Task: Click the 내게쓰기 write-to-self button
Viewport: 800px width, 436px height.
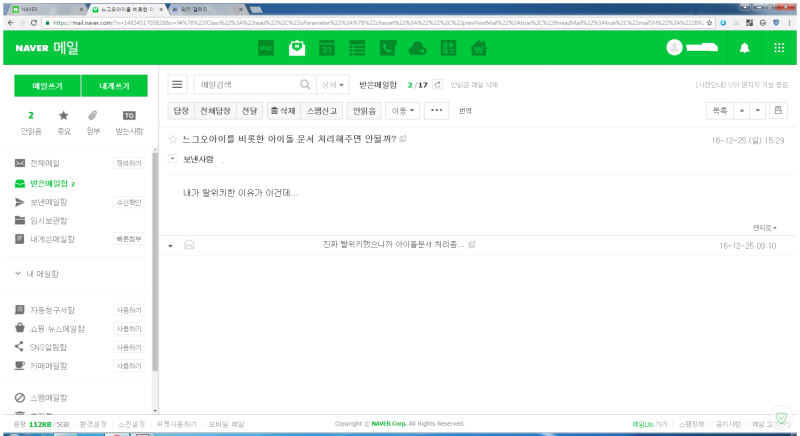Action: pyautogui.click(x=114, y=86)
